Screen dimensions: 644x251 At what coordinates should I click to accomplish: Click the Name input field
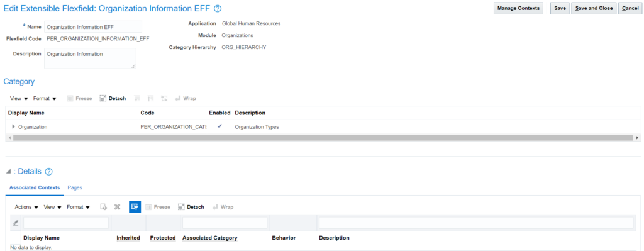click(93, 27)
